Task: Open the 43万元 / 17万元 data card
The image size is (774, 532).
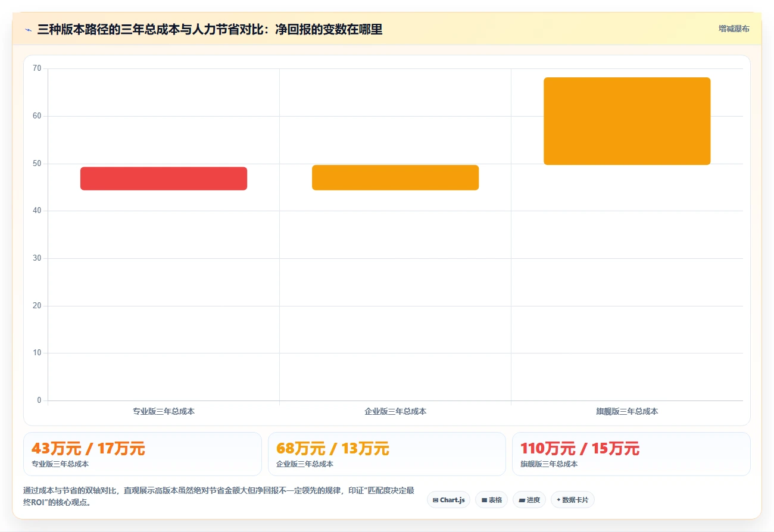Action: pyautogui.click(x=142, y=454)
